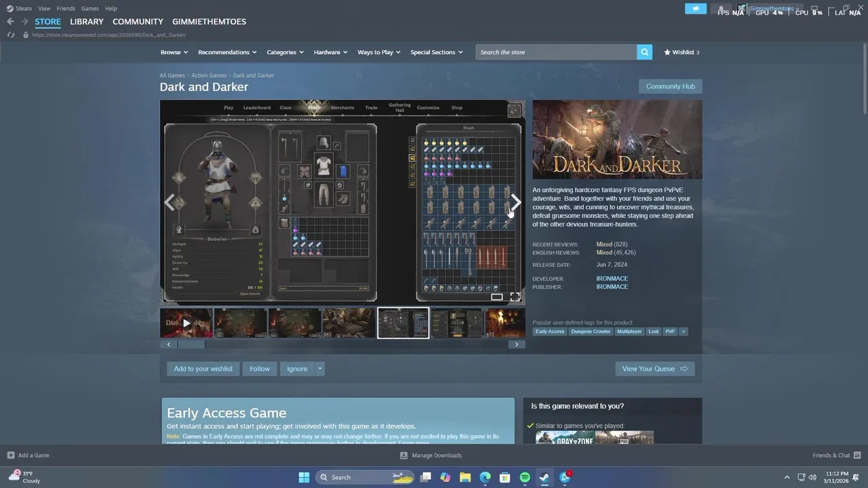
Task: Open Windows Start menu
Action: pyautogui.click(x=304, y=477)
